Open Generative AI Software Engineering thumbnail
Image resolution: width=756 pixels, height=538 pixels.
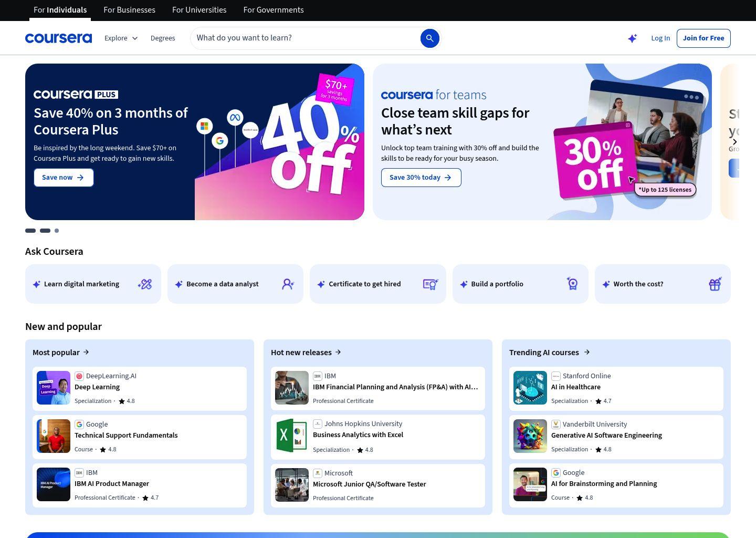tap(530, 436)
